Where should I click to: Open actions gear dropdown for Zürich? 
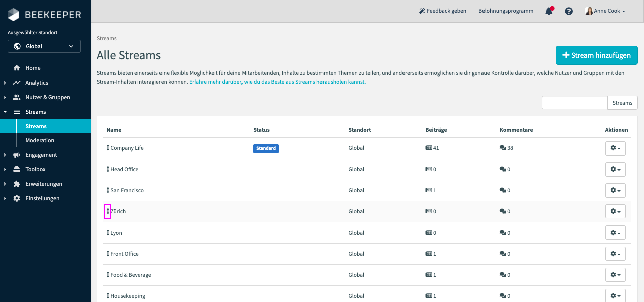[x=615, y=211]
